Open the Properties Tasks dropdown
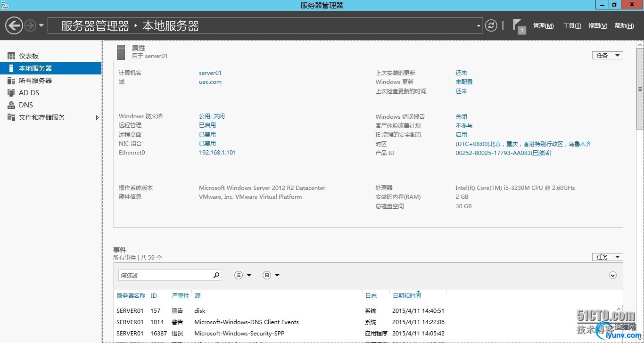 (607, 56)
